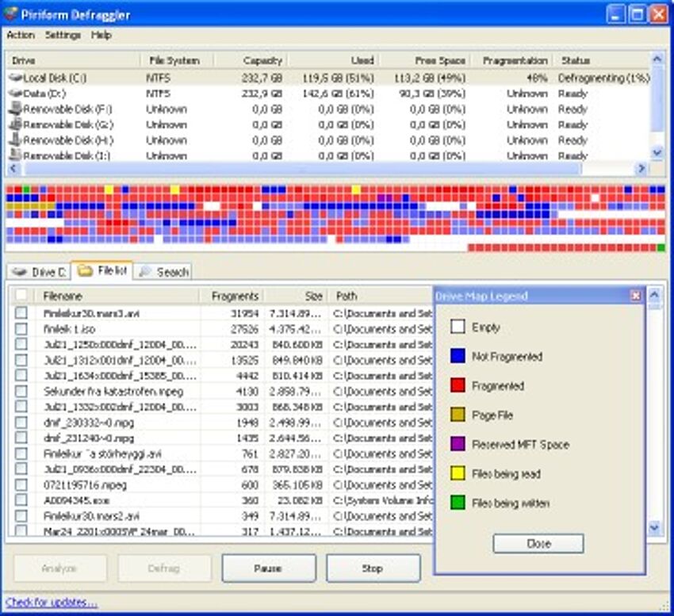Click the Defraggler app icon in the title bar
Viewport: 674px width, 616px height.
tap(10, 14)
